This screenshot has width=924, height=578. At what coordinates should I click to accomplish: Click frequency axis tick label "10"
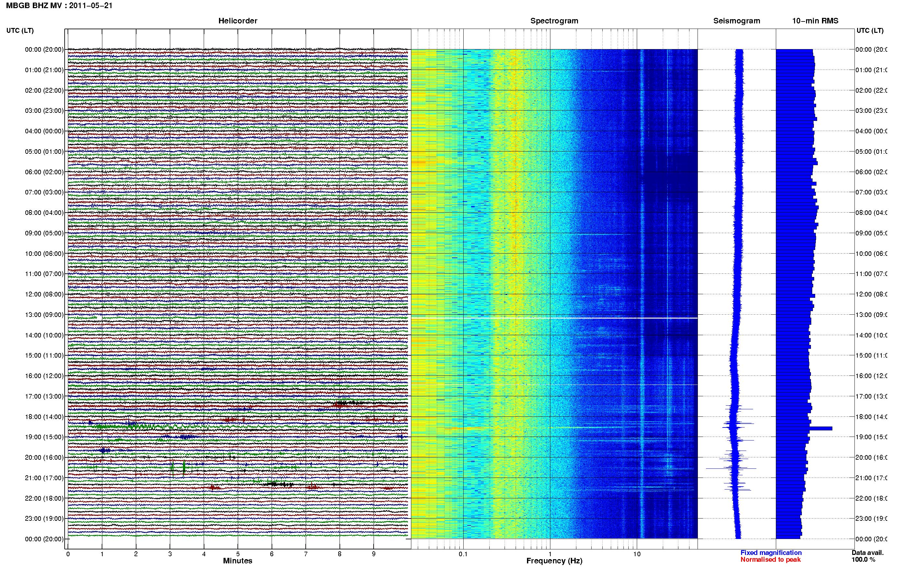click(637, 554)
